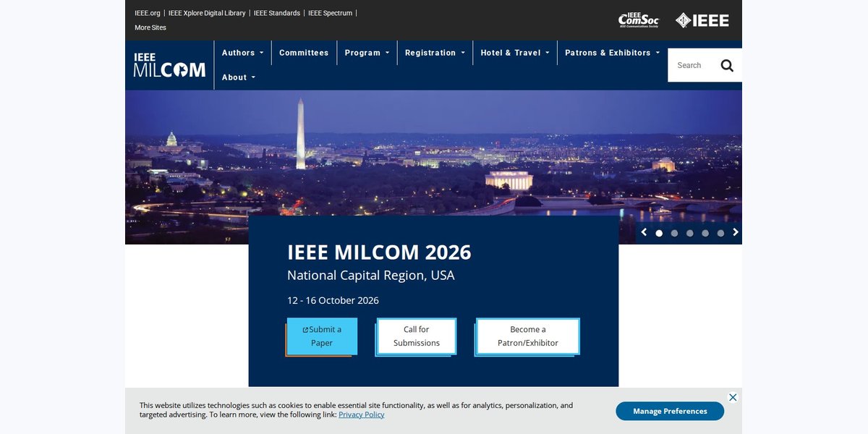The width and height of the screenshot is (868, 434).
Task: Click the National Capital Region, USA text
Action: point(371,276)
